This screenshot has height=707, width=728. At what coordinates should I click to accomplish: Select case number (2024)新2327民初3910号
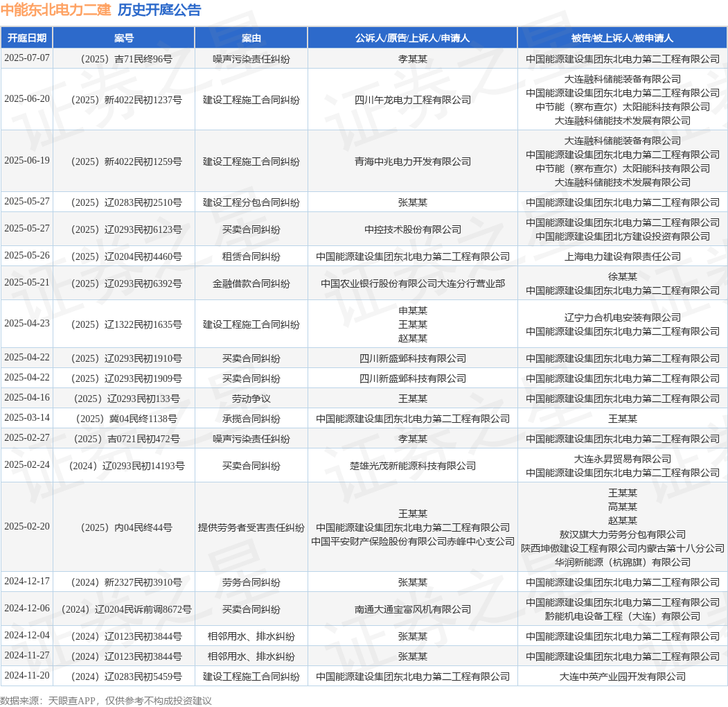124,582
